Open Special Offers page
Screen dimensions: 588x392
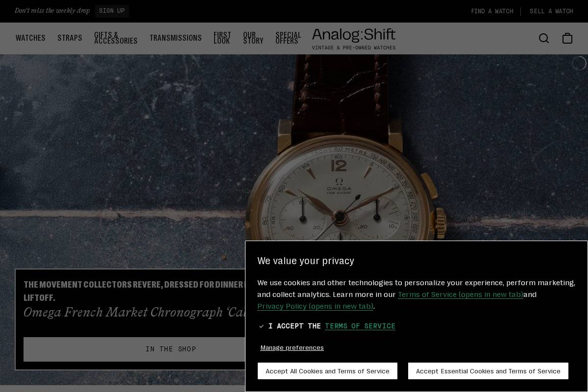(x=288, y=38)
